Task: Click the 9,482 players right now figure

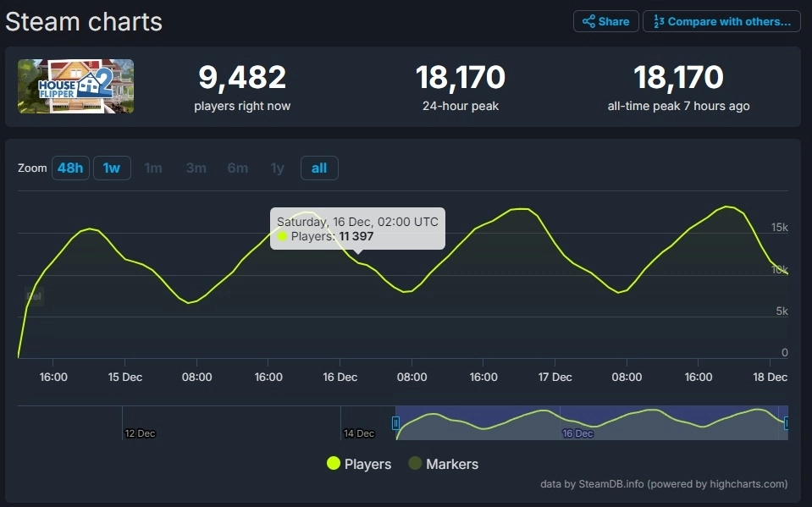Action: (242, 77)
